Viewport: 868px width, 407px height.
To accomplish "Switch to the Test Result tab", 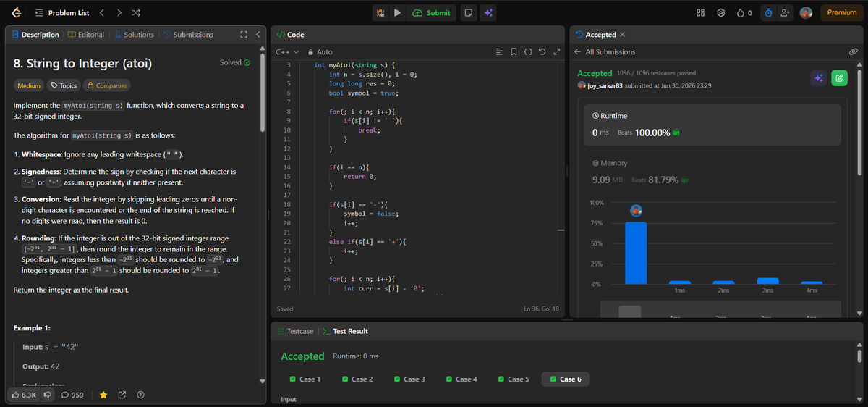I will click(x=345, y=331).
